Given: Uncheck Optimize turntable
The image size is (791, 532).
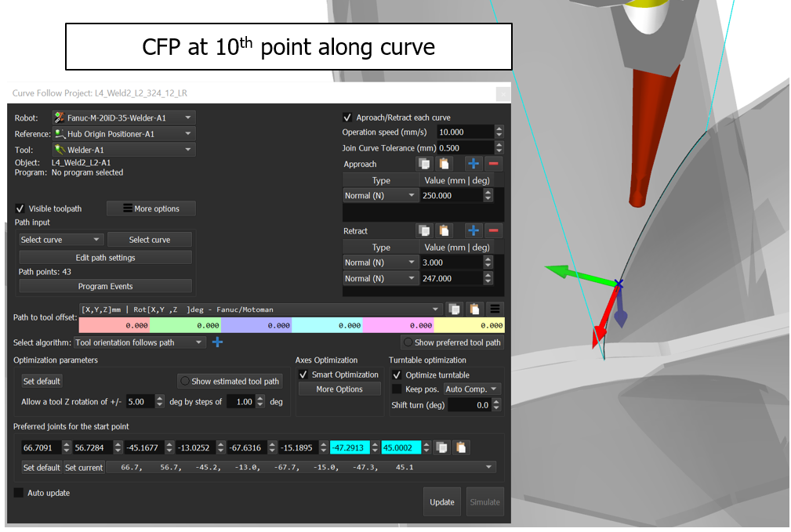Looking at the screenshot, I should (x=397, y=375).
